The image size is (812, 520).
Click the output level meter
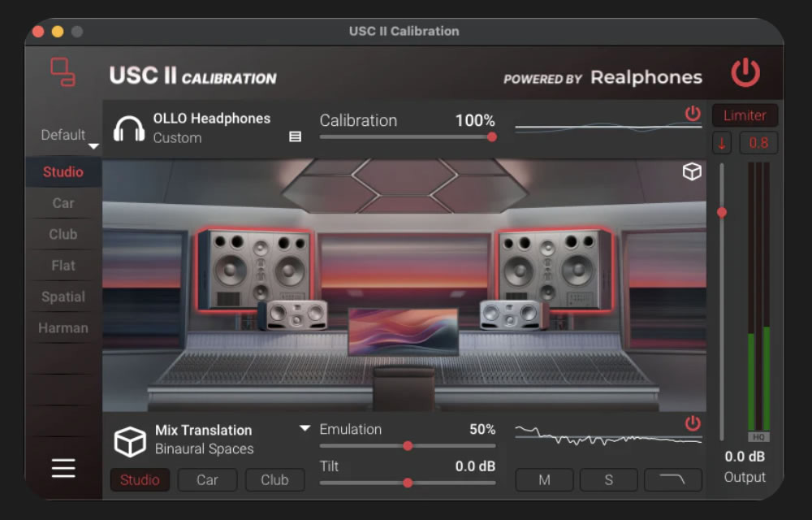pyautogui.click(x=758, y=297)
